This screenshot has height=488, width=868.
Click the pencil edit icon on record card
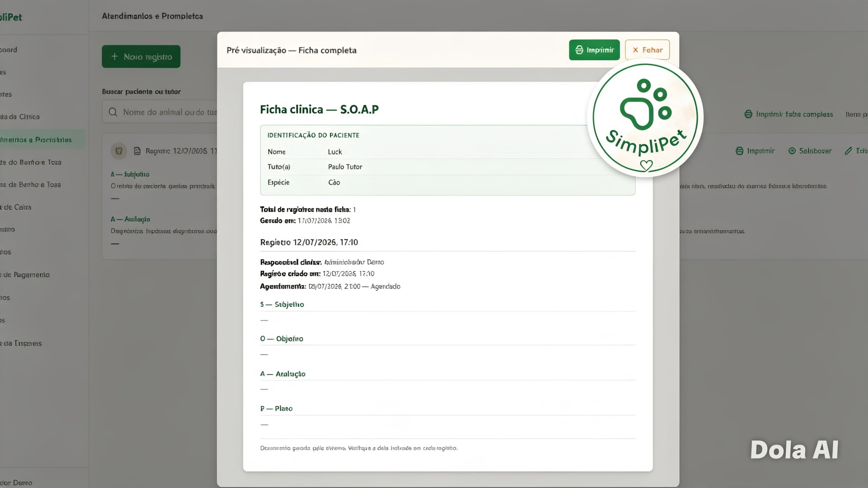coord(848,151)
